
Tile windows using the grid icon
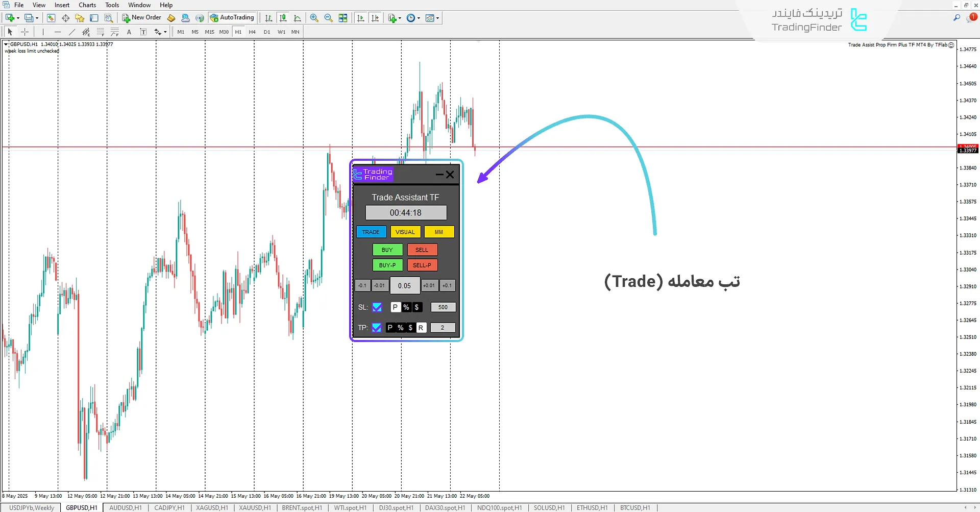coord(343,18)
